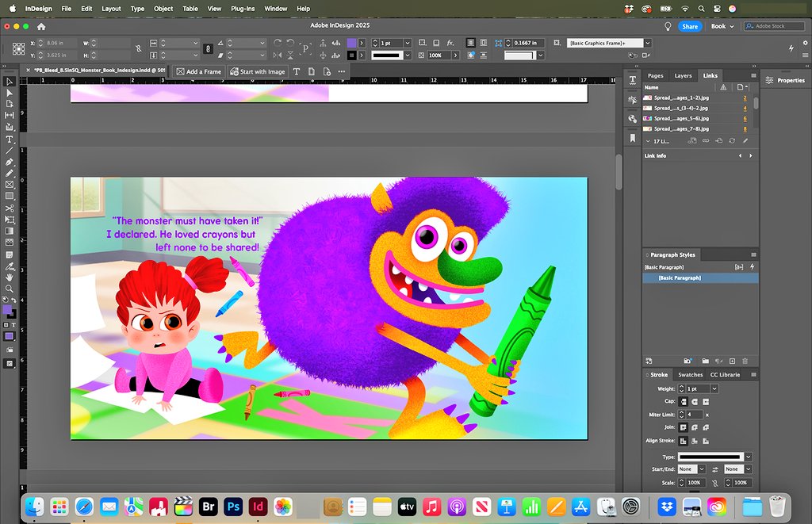
Task: Click update link icon in Links panel
Action: click(x=732, y=141)
